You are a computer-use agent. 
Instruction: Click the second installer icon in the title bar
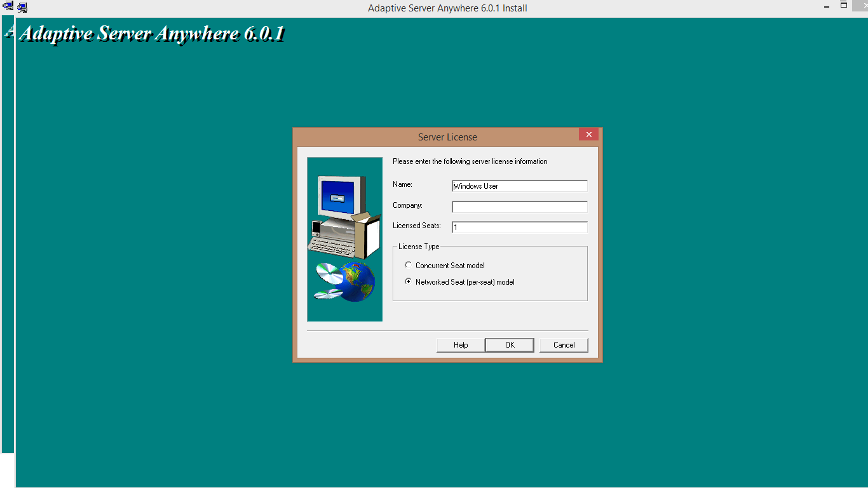tap(22, 8)
